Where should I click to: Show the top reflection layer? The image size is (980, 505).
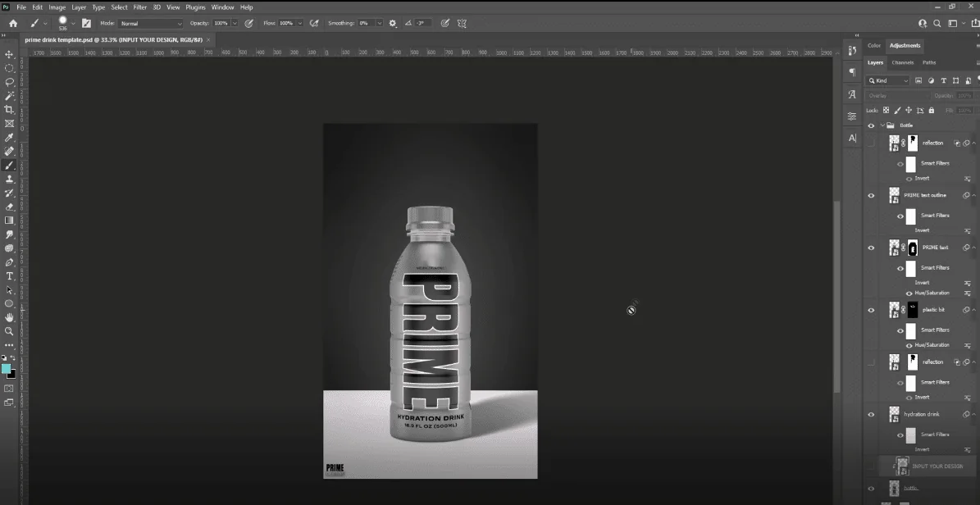(x=871, y=143)
